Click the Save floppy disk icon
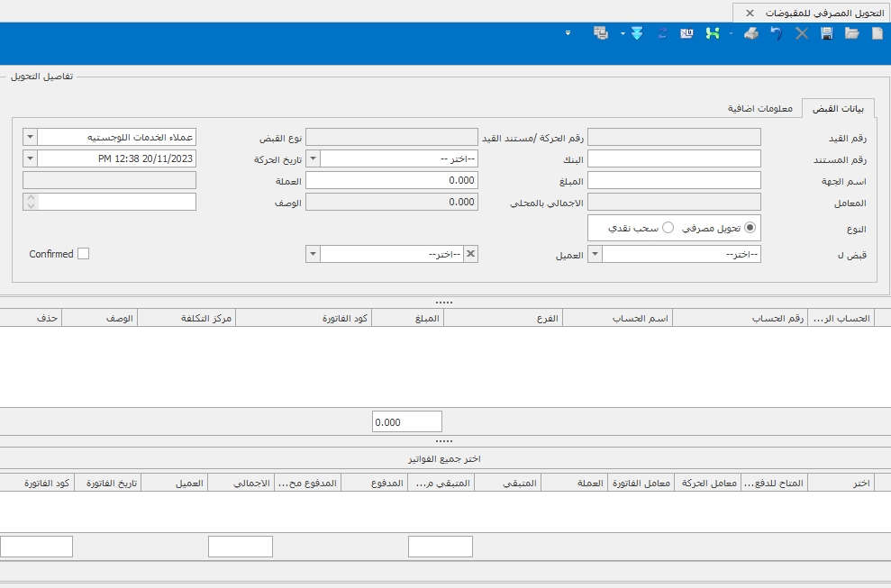Screen dimensions: 891x588 click(826, 33)
